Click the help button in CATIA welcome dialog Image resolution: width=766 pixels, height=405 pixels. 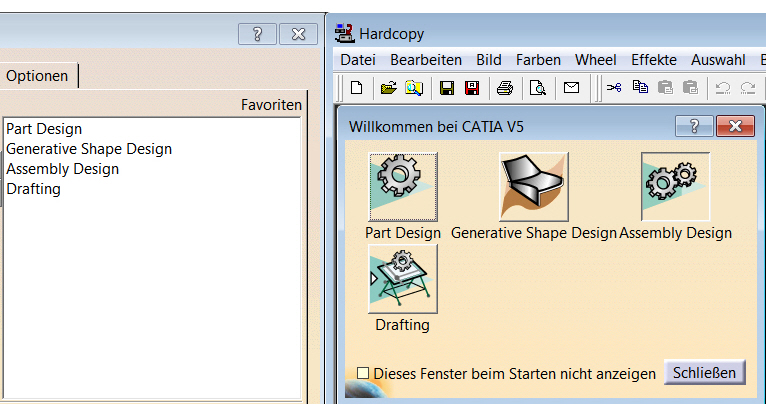click(694, 127)
